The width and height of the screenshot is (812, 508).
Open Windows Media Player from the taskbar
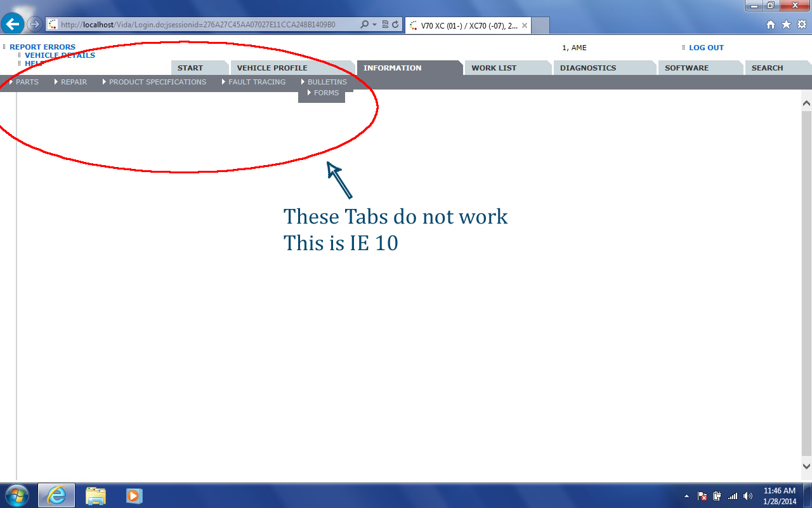tap(134, 495)
